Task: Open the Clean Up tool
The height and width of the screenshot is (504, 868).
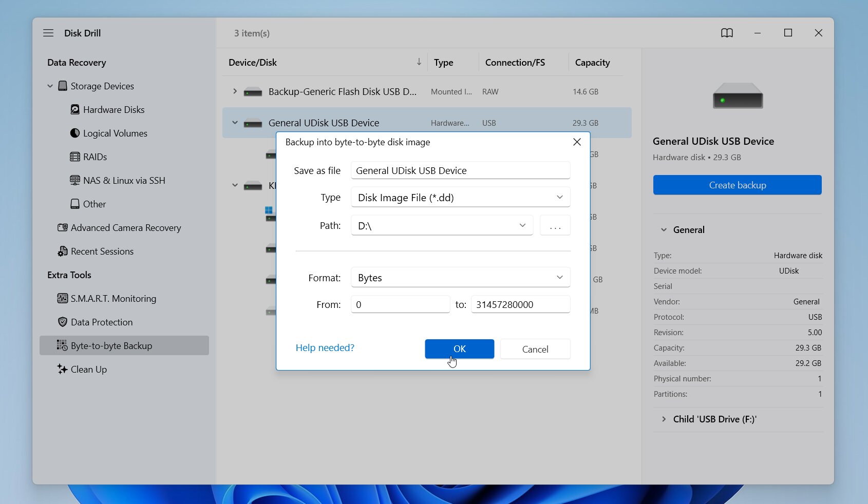Action: [88, 369]
